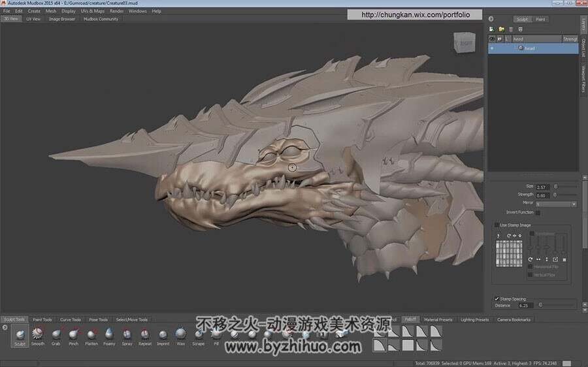Select the Spray brush tool
588x367 pixels.
tap(127, 336)
